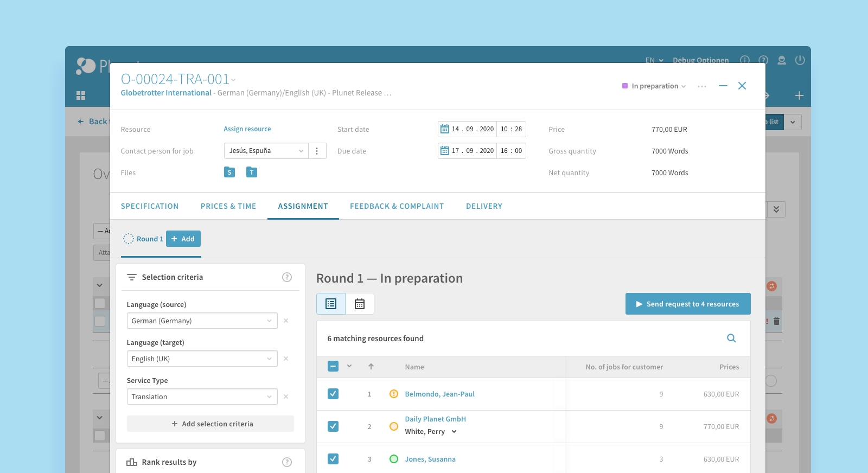Viewport: 868px width, 473px height.
Task: Switch to list view of resources
Action: point(331,304)
